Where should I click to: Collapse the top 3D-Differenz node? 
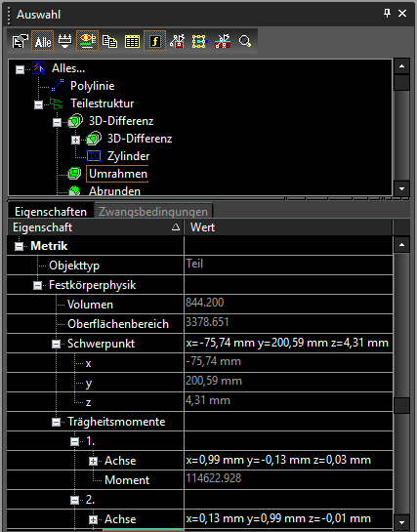(x=57, y=122)
